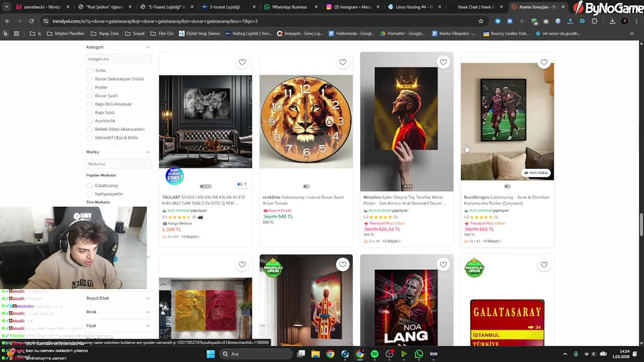644x362 pixels.
Task: Type in Kategori Ara search field
Action: tap(118, 59)
